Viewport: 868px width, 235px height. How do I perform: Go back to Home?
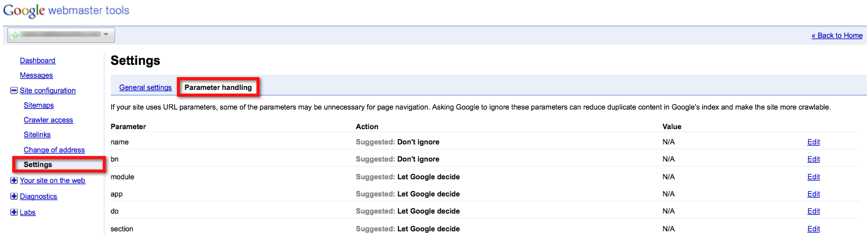click(837, 35)
